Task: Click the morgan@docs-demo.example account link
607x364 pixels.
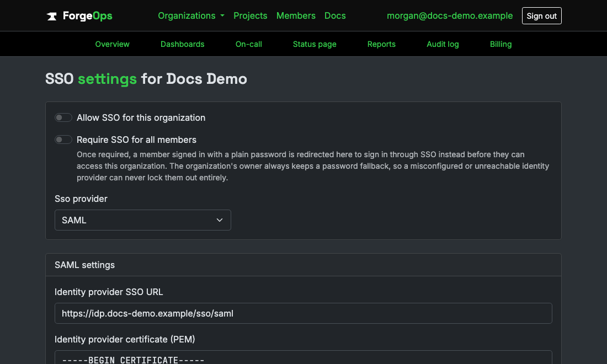Action: [x=449, y=16]
